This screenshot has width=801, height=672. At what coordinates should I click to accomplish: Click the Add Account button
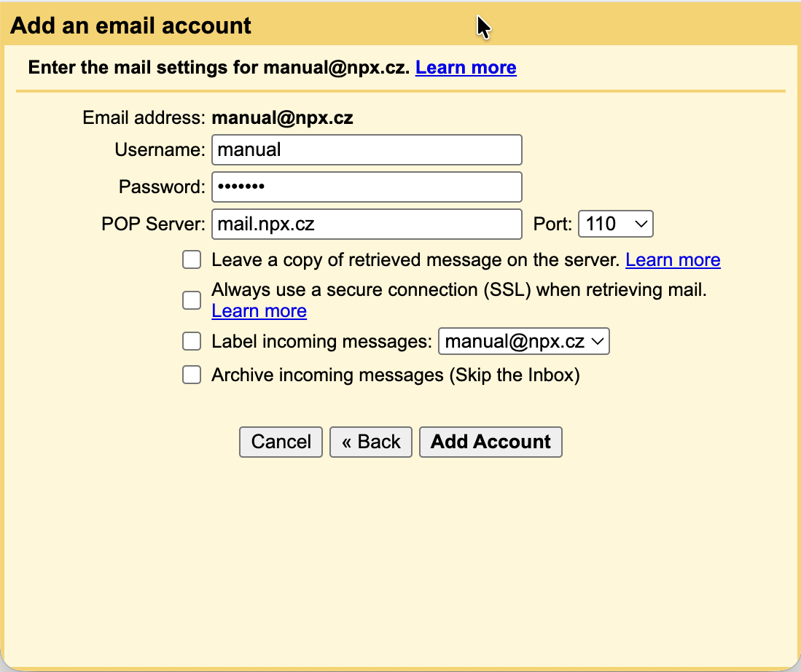click(x=491, y=442)
